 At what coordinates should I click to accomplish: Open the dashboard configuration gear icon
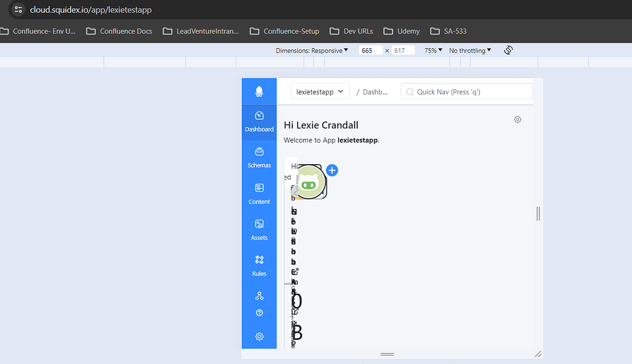517,119
